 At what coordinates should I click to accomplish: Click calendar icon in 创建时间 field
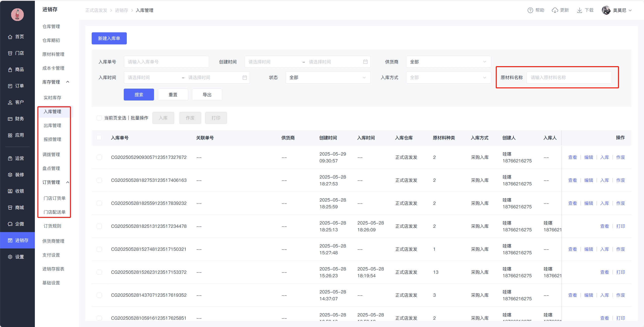(365, 62)
